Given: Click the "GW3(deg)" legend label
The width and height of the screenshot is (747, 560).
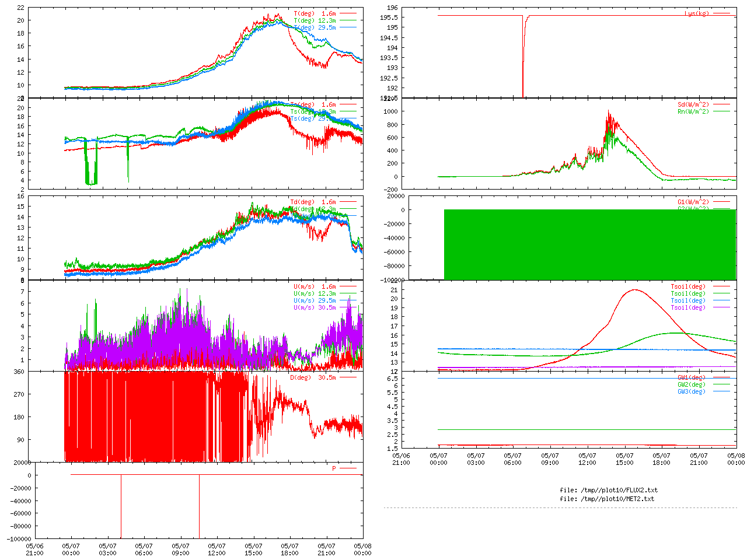Looking at the screenshot, I should click(x=692, y=392).
